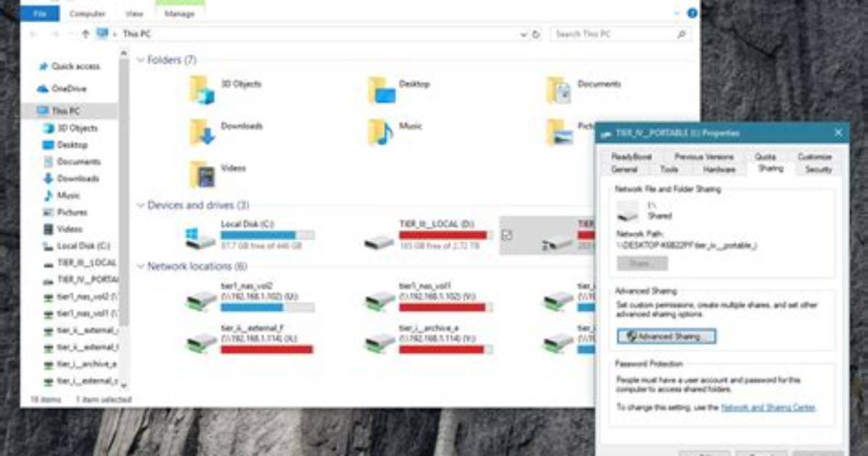Open the Documents folder icon

tap(559, 90)
